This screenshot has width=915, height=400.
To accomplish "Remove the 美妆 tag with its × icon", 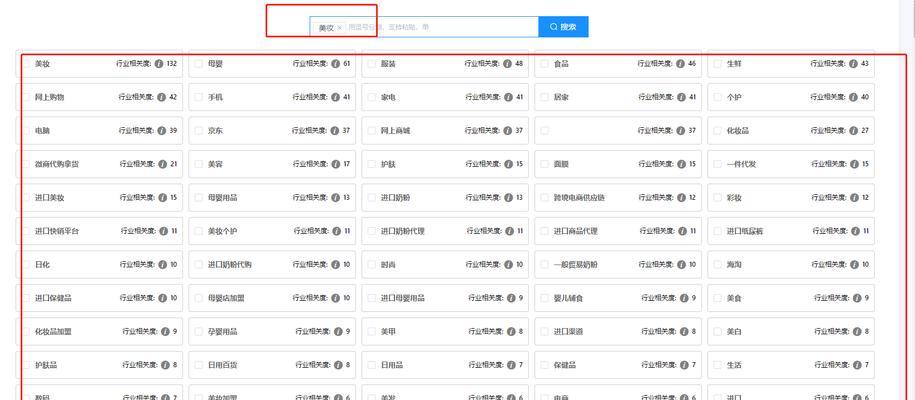I will [x=340, y=27].
